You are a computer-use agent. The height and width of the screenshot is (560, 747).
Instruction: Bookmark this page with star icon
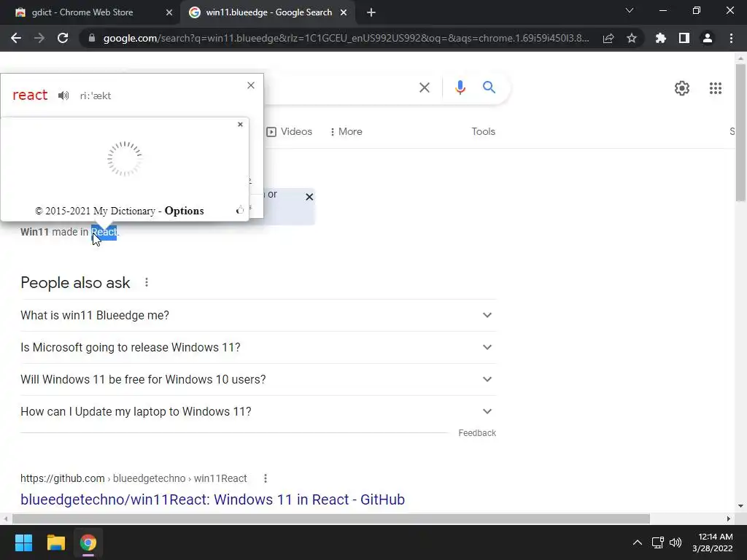(632, 38)
